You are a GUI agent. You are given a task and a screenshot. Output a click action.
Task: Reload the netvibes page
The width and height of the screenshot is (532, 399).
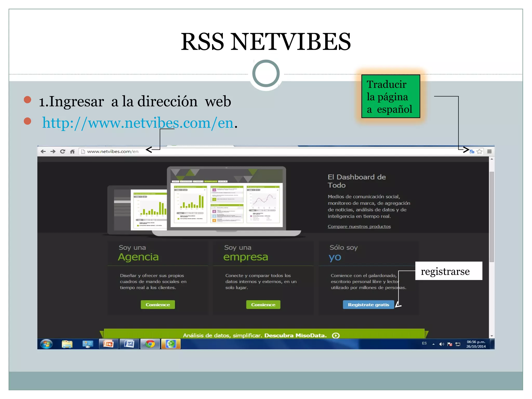pyautogui.click(x=63, y=151)
